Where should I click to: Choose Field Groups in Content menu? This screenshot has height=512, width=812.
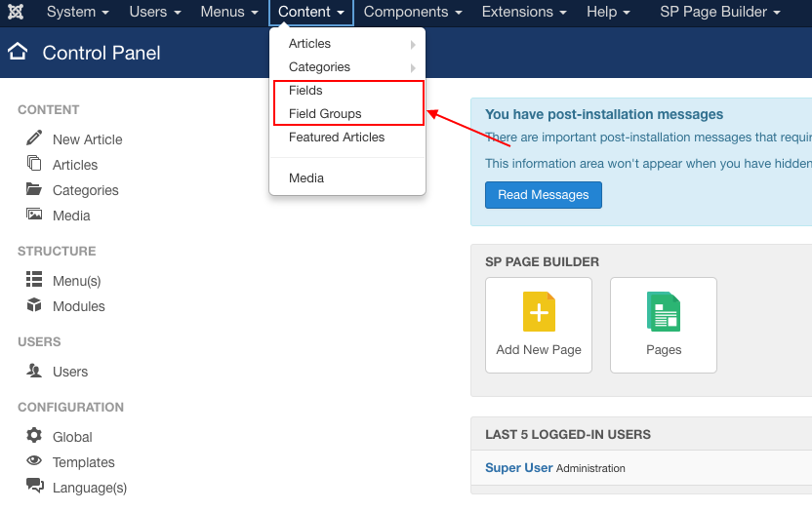point(325,114)
